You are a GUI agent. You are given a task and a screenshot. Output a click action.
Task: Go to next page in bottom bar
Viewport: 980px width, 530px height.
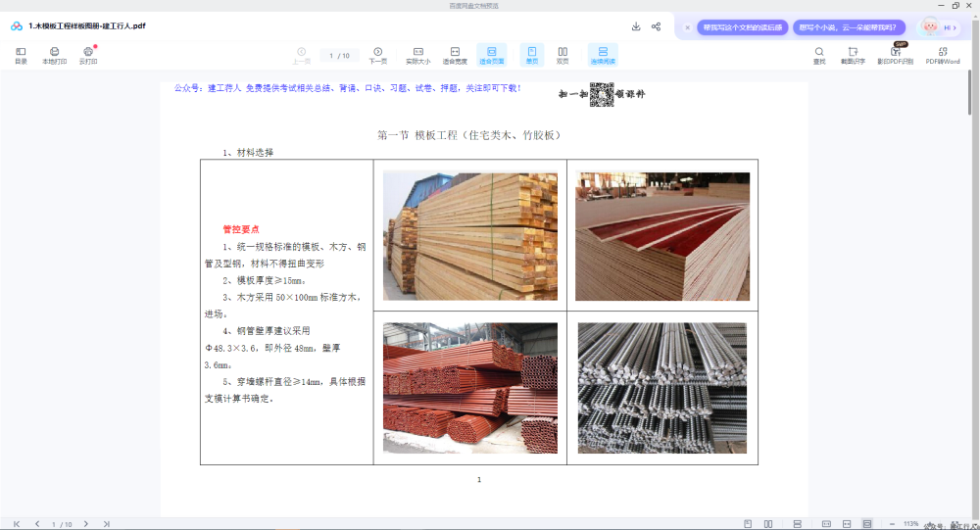[x=85, y=524]
